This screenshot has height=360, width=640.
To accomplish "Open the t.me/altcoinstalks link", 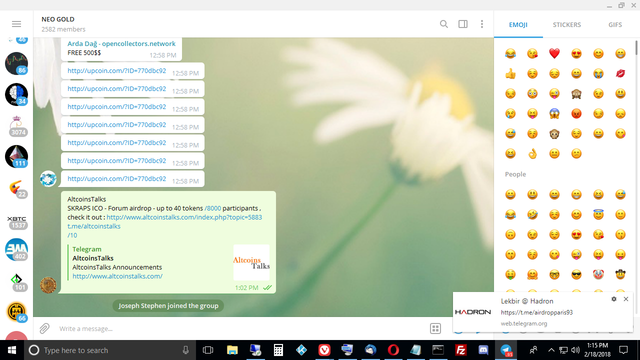I will [x=94, y=226].
